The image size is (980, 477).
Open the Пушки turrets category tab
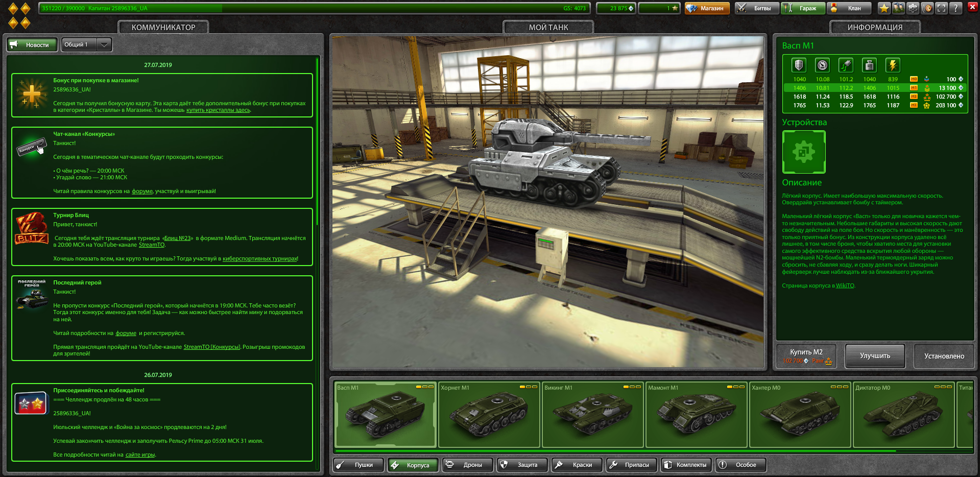[x=358, y=465]
